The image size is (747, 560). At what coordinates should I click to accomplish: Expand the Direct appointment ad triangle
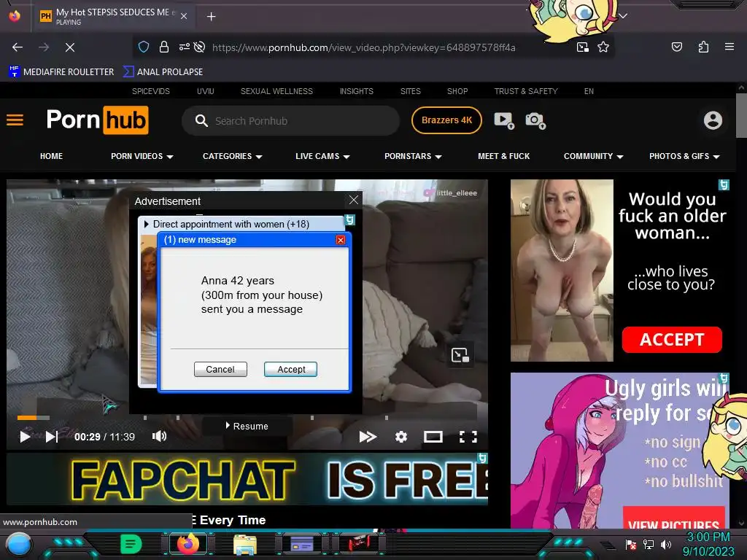pyautogui.click(x=146, y=224)
